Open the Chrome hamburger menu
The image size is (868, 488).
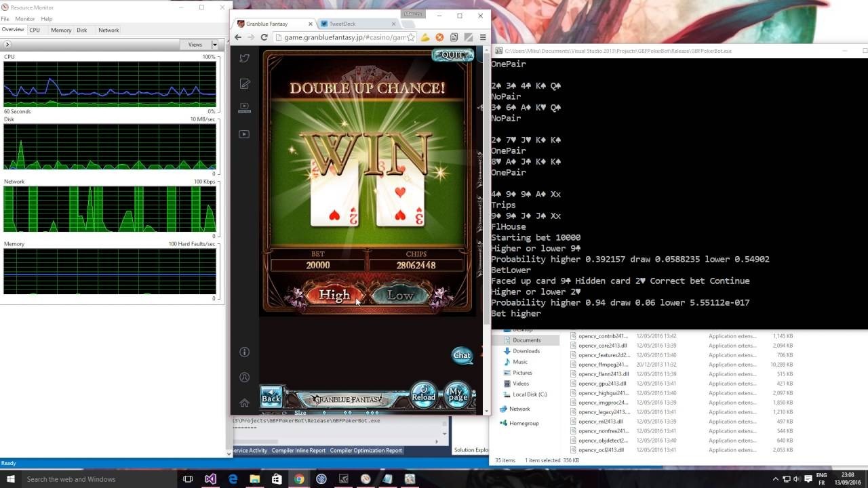(483, 37)
